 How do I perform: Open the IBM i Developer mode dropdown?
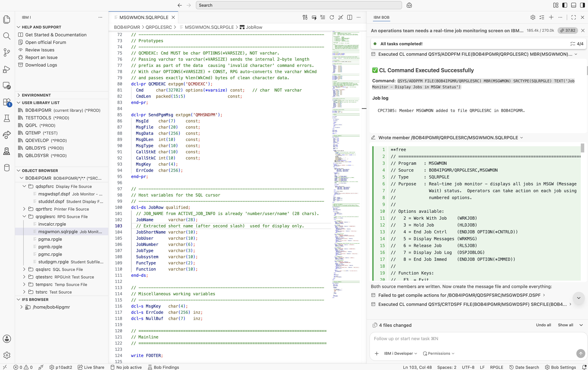tap(401, 353)
